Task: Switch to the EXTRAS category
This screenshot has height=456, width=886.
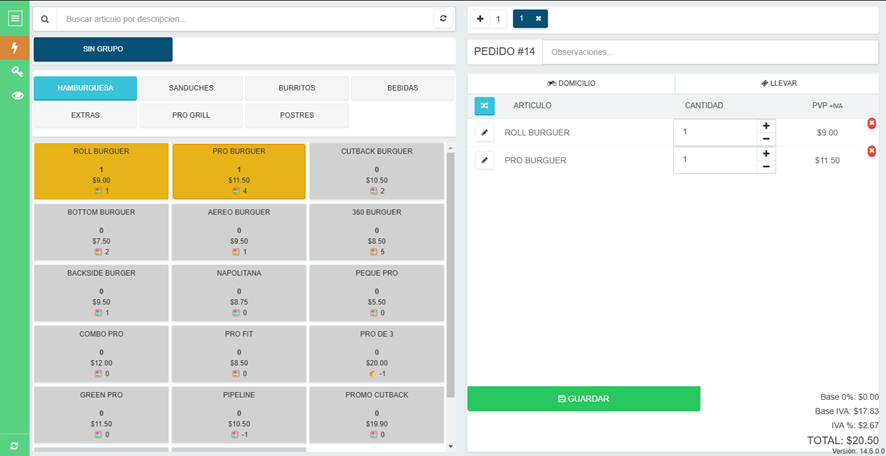Action: click(x=85, y=115)
